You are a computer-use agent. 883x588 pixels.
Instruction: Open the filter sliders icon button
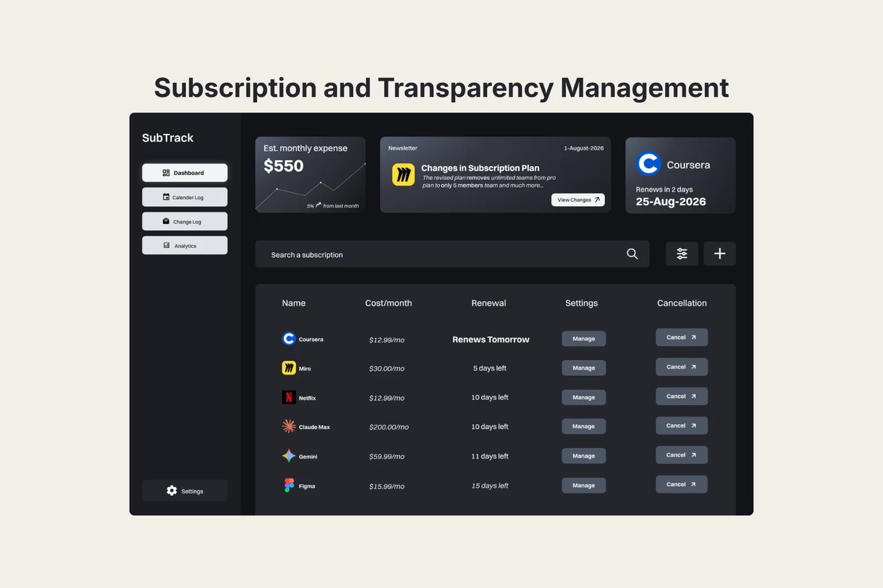[682, 254]
